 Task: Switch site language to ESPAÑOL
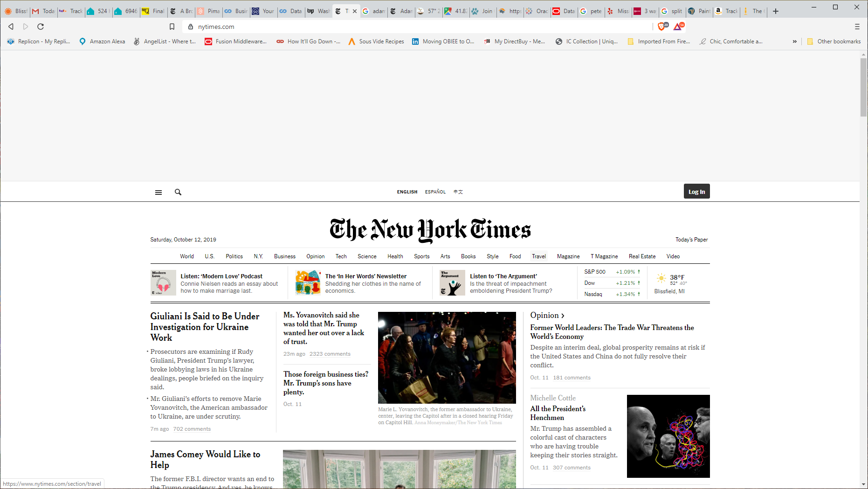point(435,192)
